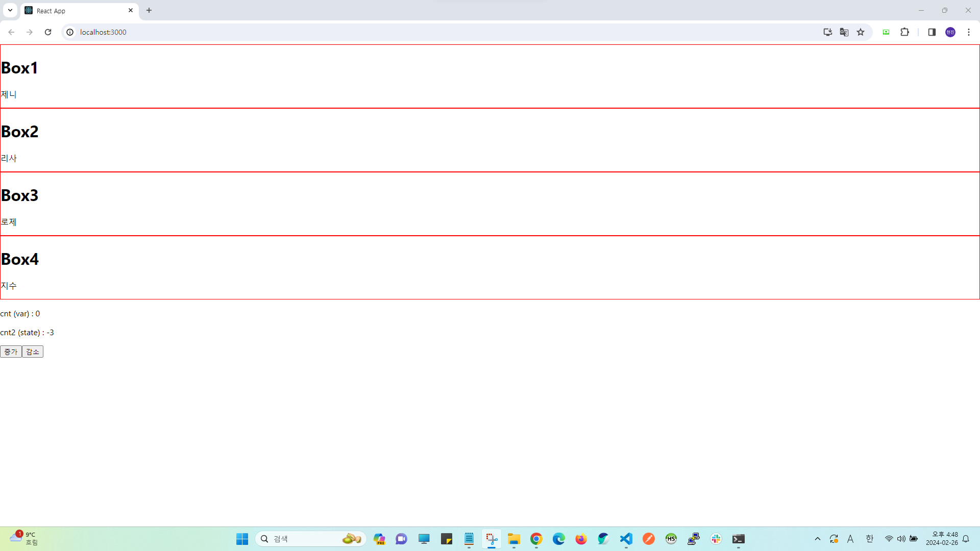Screen dimensions: 980x551
Task: Toggle the browser side panel
Action: click(932, 32)
